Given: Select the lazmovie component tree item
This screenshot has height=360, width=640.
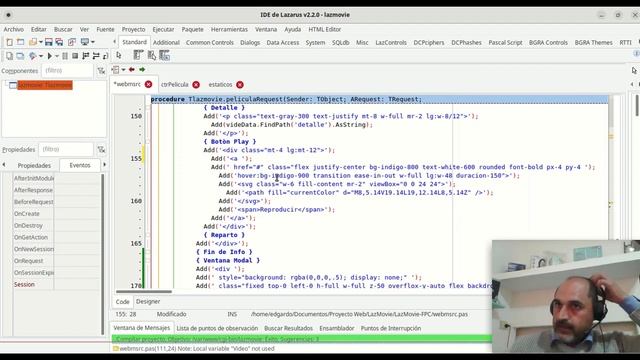Looking at the screenshot, I should [x=45, y=85].
